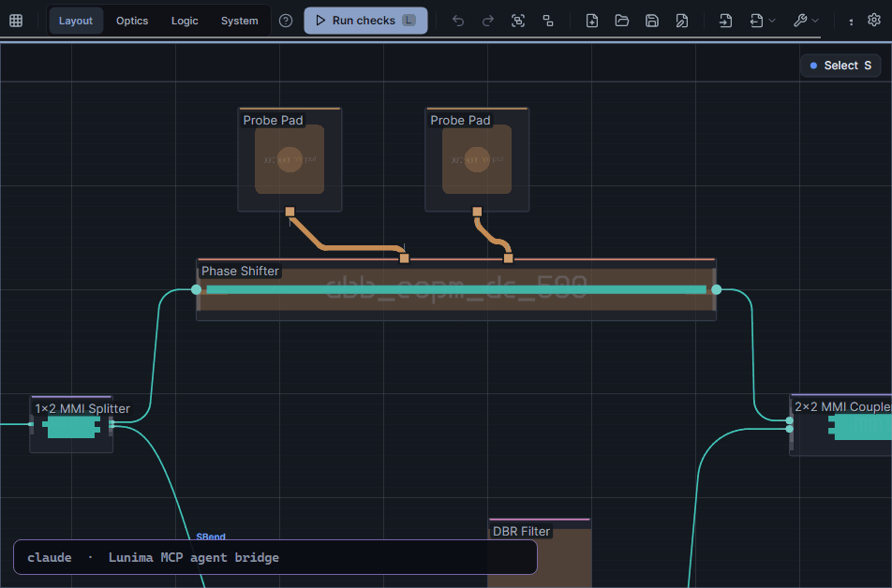892x588 pixels.
Task: Click the blue SBend label
Action: point(211,537)
